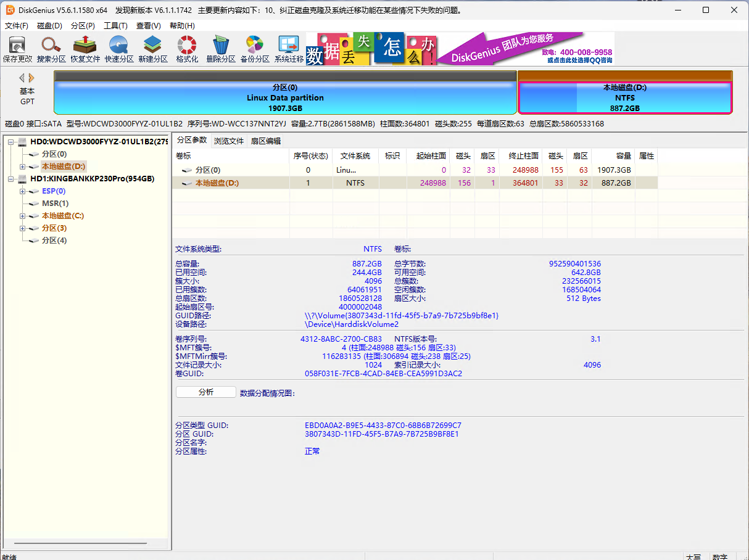This screenshot has height=560, width=749.
Task: Switch to the 浏览文件 tab
Action: 229,141
